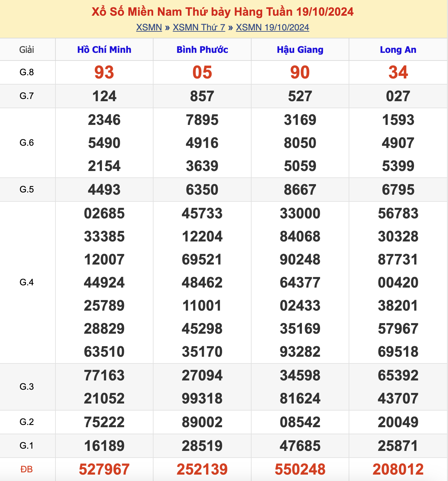Click G.2 number 08542

point(300,422)
